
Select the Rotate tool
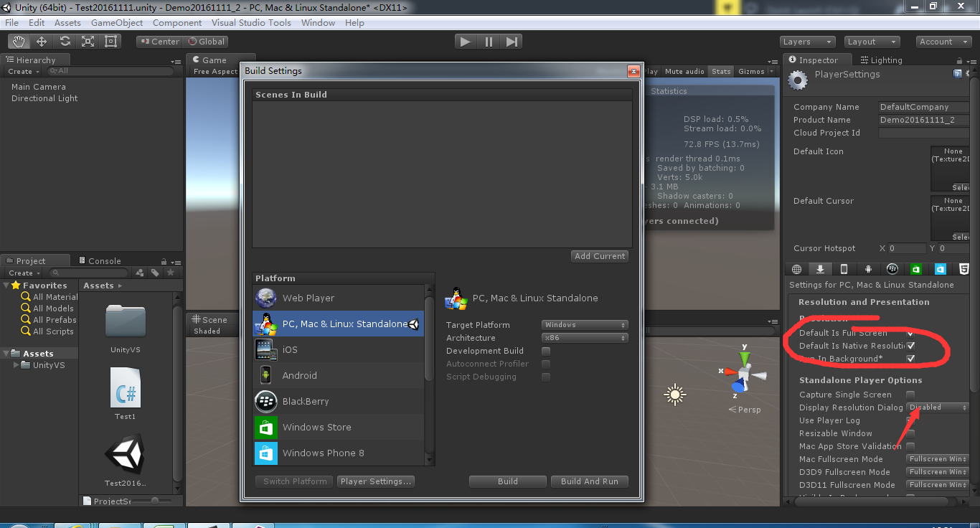click(65, 42)
